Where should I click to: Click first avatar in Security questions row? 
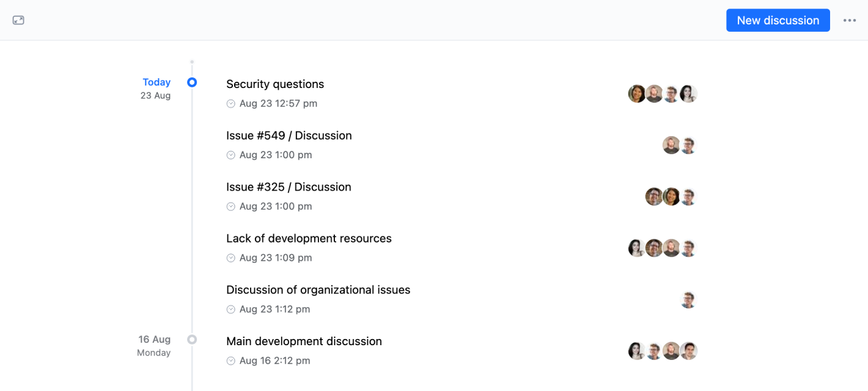click(x=637, y=93)
